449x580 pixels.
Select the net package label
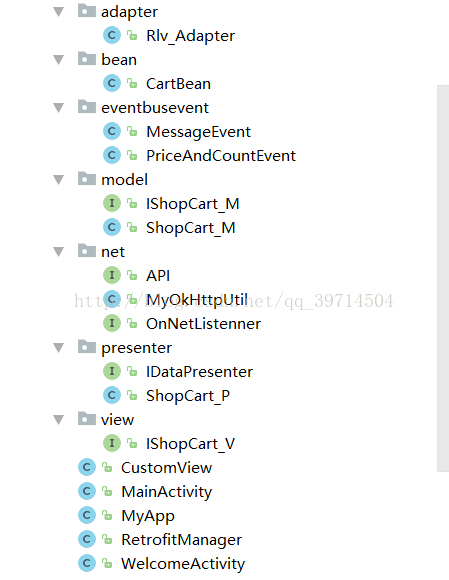pos(113,252)
